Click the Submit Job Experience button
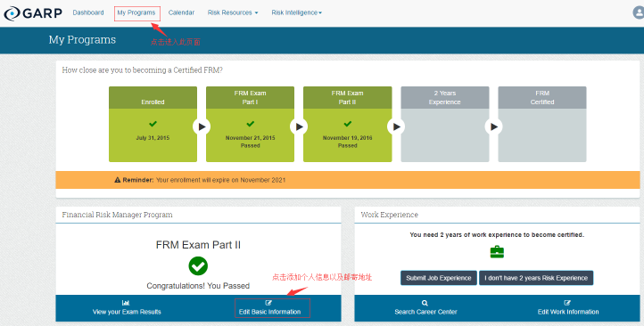The width and height of the screenshot is (644, 326). point(439,278)
